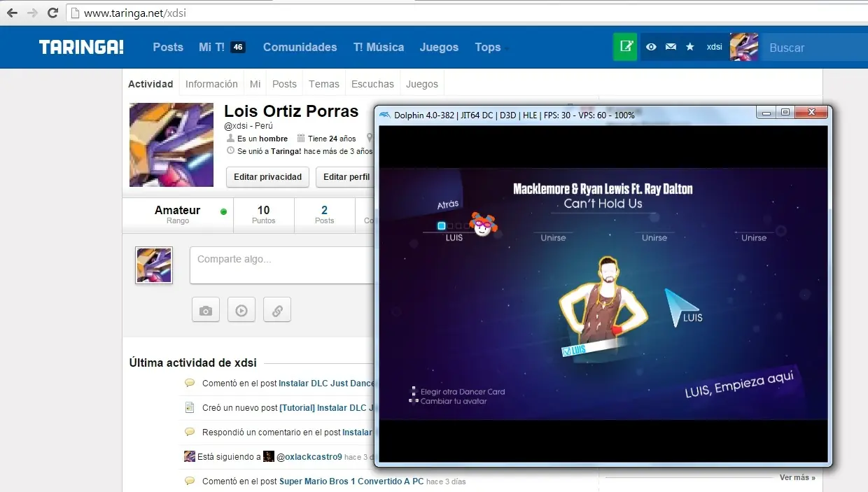The height and width of the screenshot is (492, 868).
Task: Click the Taringa address bar URL
Action: (134, 13)
